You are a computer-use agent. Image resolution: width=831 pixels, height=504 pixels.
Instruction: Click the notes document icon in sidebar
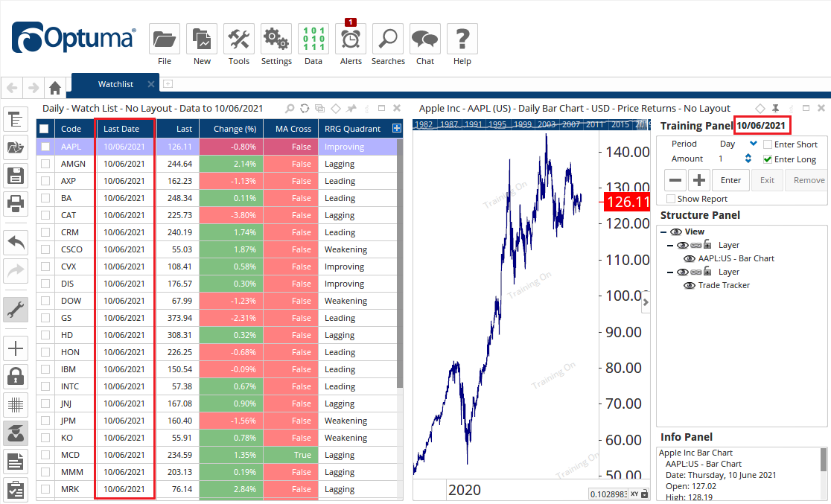click(x=16, y=462)
